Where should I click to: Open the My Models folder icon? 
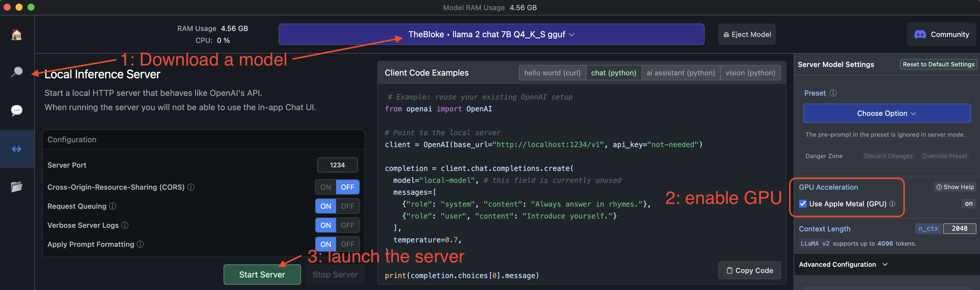pos(17,186)
